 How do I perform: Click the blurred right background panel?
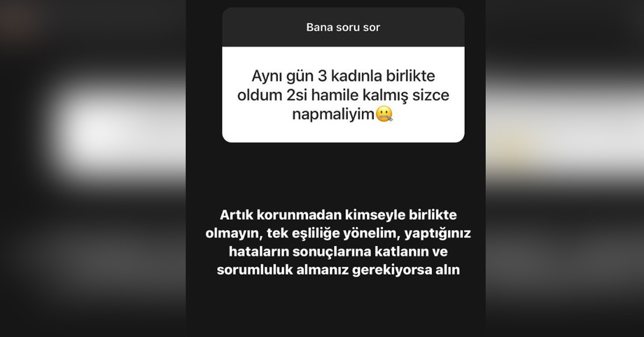click(565, 169)
